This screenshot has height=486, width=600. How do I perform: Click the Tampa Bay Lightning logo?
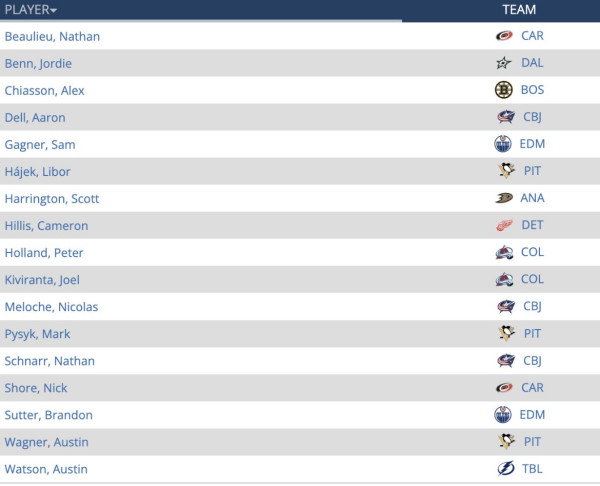click(x=504, y=468)
